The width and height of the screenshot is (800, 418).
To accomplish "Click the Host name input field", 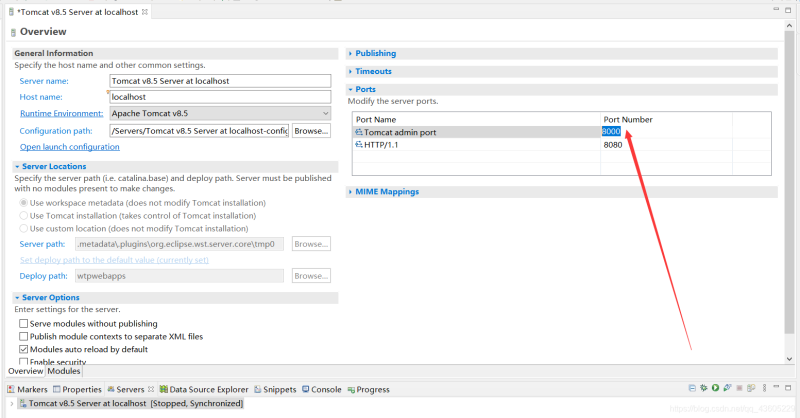I will pos(220,96).
